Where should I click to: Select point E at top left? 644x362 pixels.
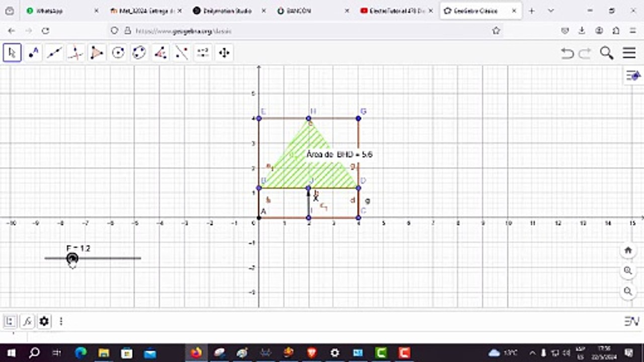(x=259, y=118)
